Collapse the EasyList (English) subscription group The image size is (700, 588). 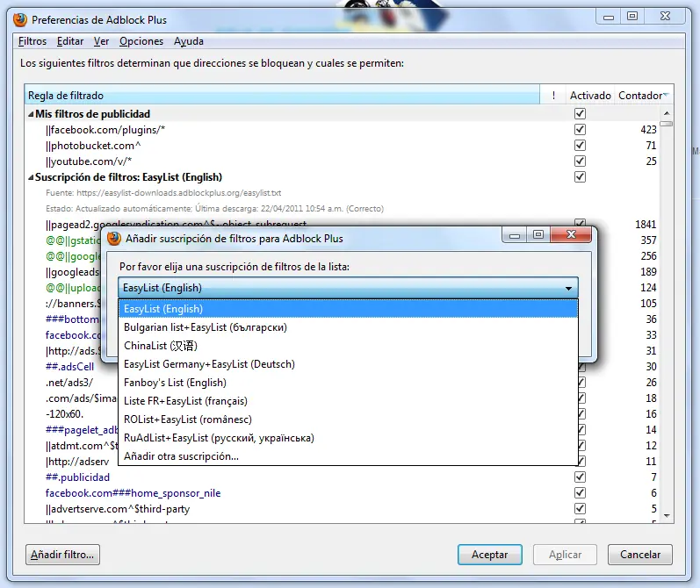click(31, 177)
